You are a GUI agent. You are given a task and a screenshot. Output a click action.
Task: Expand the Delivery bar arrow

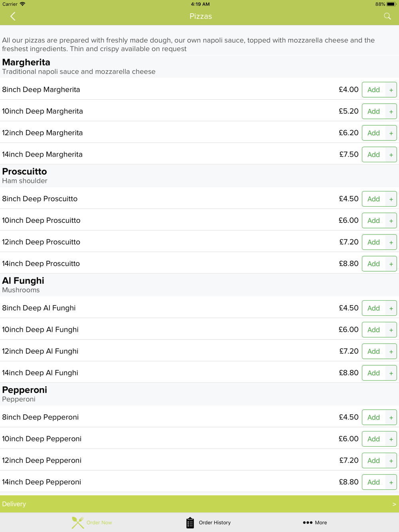coord(394,504)
